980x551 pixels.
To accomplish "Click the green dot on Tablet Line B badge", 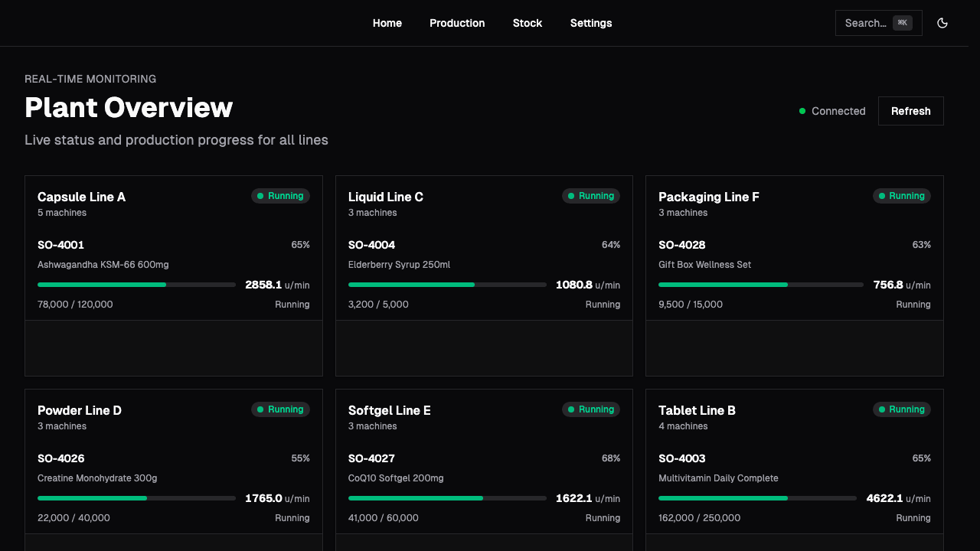I will pos(883,409).
